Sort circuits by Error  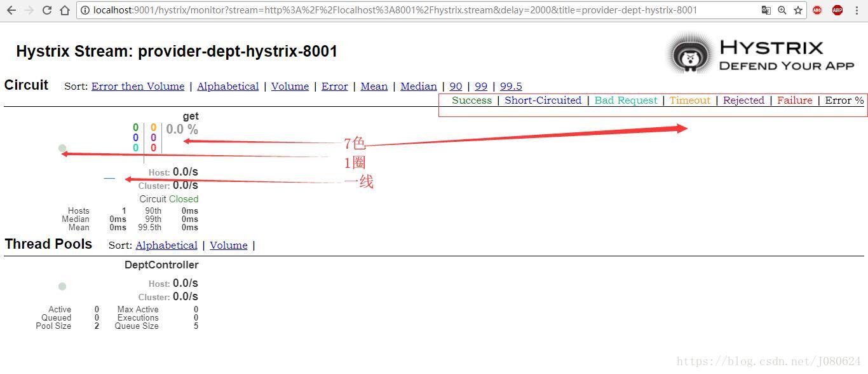(335, 87)
